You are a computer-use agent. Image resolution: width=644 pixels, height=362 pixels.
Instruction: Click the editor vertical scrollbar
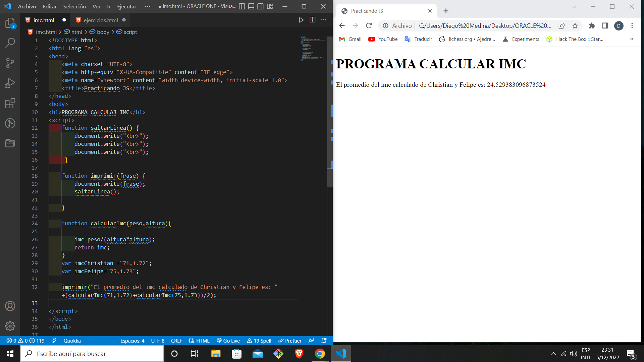pos(330,112)
